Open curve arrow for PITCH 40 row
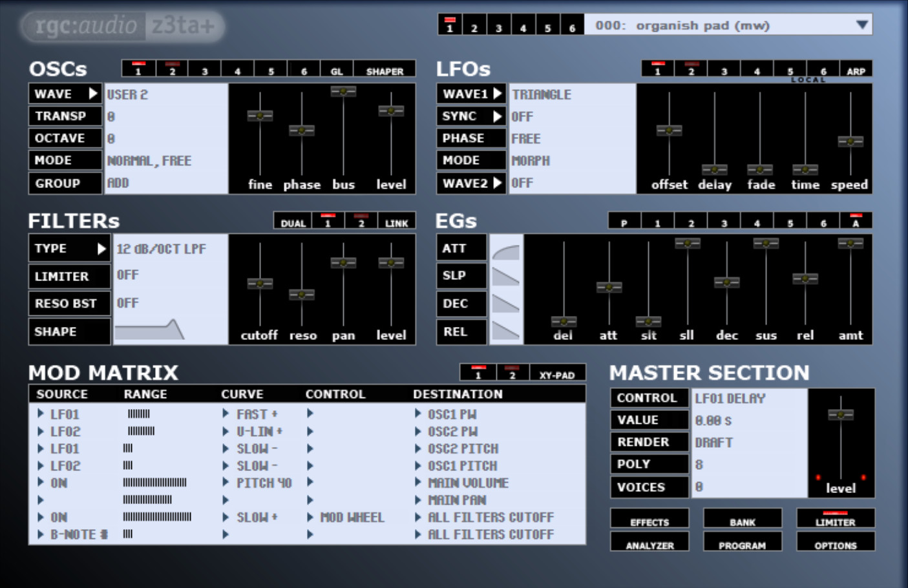Image resolution: width=908 pixels, height=588 pixels. tap(226, 482)
